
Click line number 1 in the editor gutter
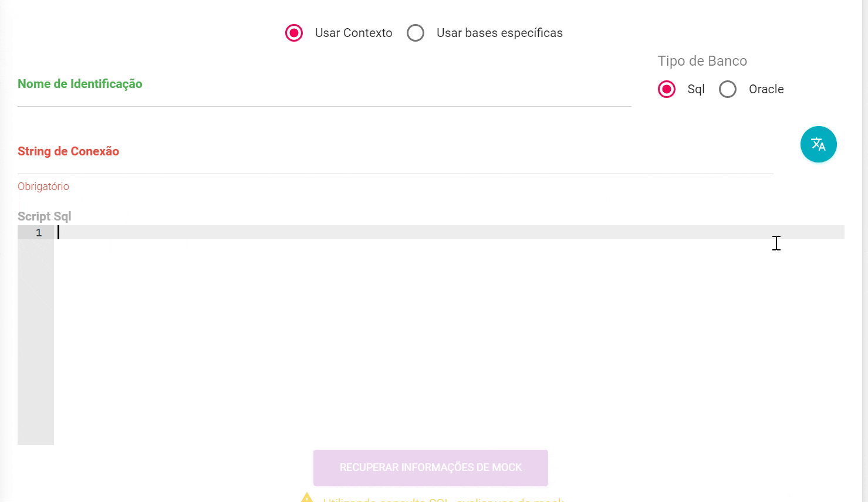(x=39, y=233)
